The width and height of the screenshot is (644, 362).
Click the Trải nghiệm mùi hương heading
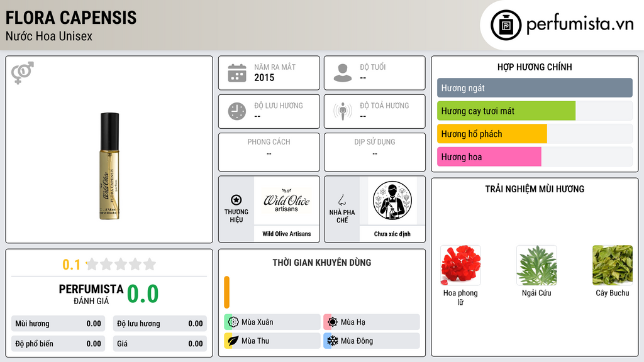click(x=535, y=189)
